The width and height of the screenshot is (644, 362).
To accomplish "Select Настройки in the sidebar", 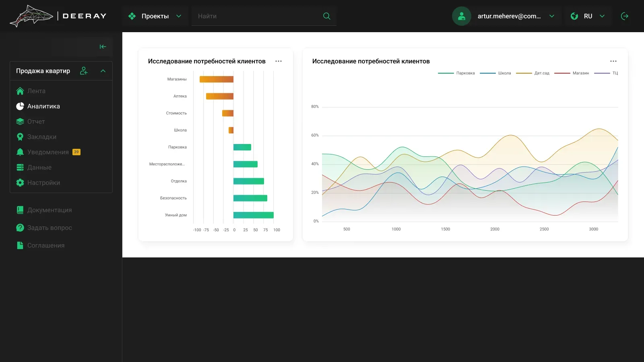I will [38, 183].
